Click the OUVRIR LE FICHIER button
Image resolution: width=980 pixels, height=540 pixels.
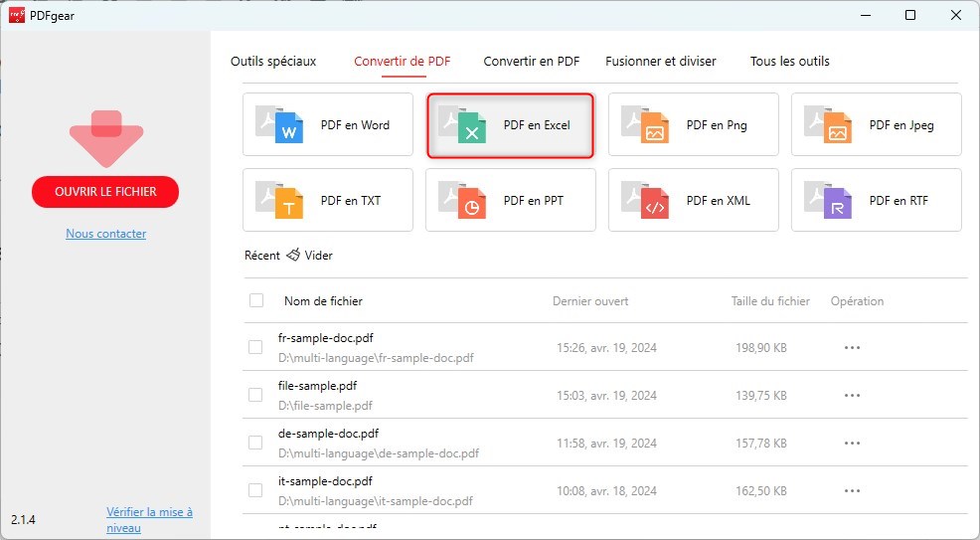(x=105, y=192)
